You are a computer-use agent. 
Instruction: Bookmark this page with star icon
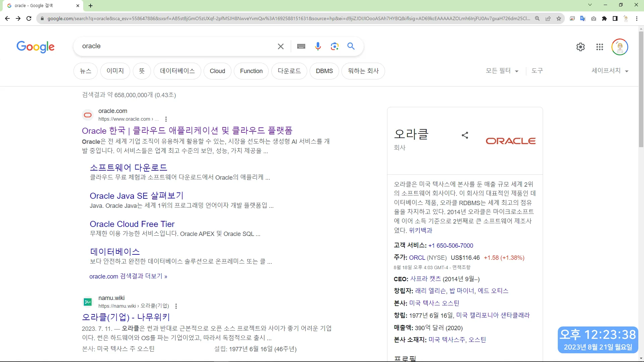[559, 18]
